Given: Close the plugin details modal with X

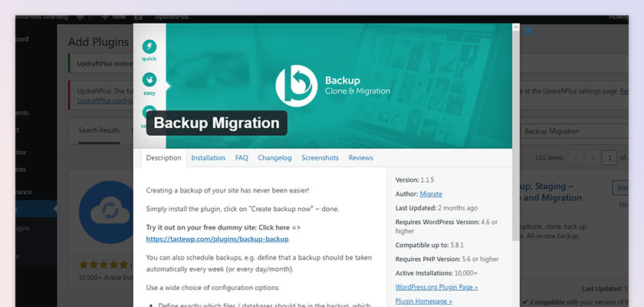Looking at the screenshot, I should click(x=528, y=31).
